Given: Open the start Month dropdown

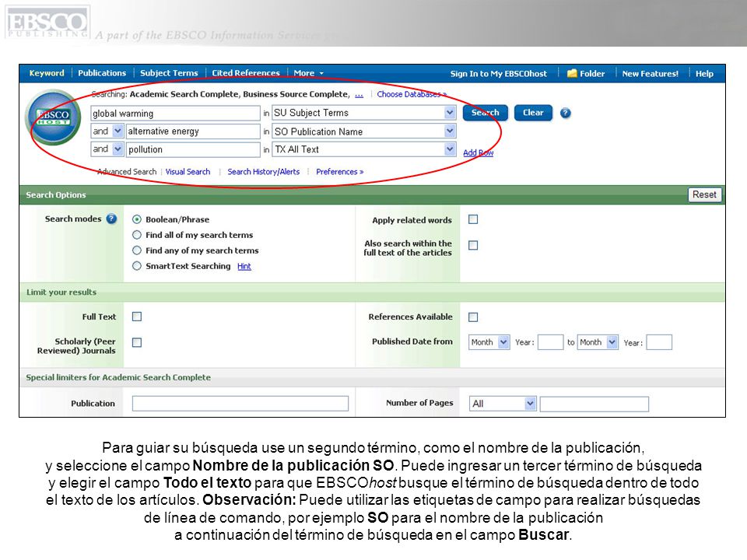Looking at the screenshot, I should pos(489,342).
